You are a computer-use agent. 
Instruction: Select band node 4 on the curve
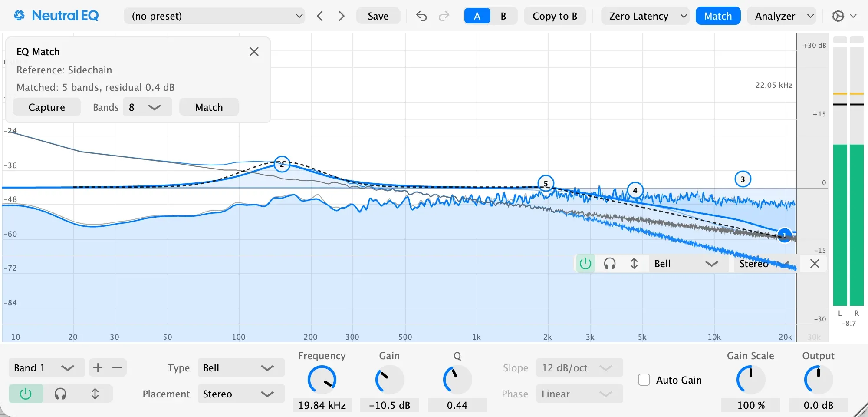pos(635,190)
